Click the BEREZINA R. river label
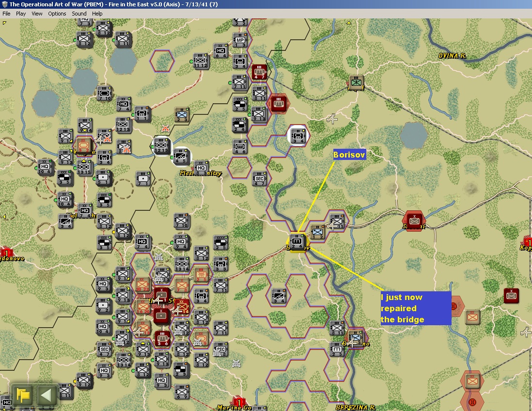The image size is (532, 411). pyautogui.click(x=355, y=407)
